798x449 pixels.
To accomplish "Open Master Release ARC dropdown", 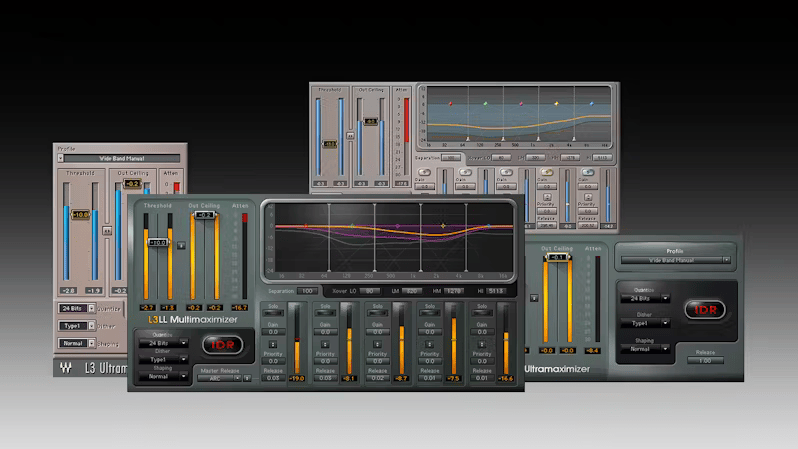I will point(219,378).
